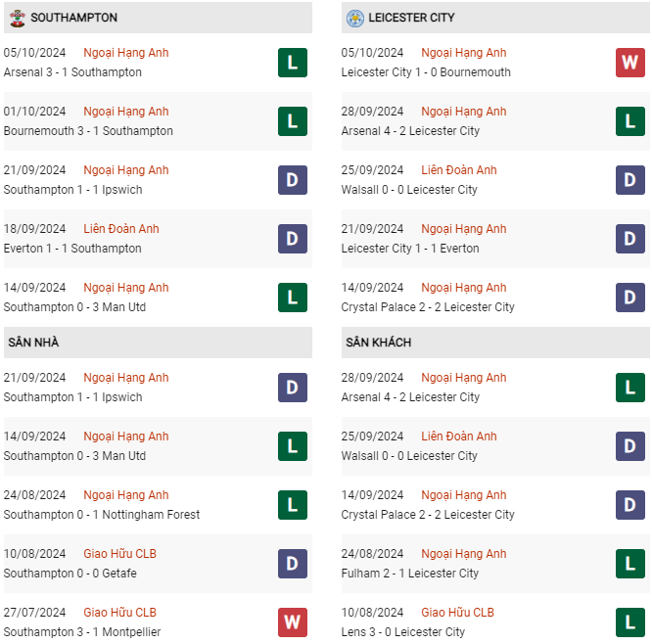Click the first Crystal Palace 2 - 2 Leicester City result
Image resolution: width=652 pixels, height=644 pixels.
click(x=428, y=306)
